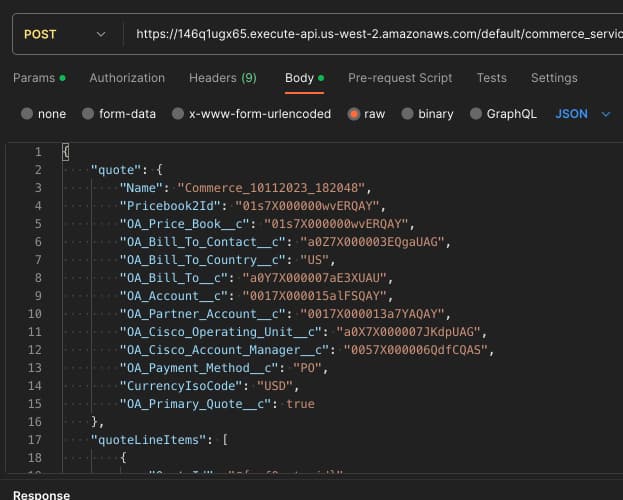This screenshot has width=623, height=500.
Task: Select the GraphQL radio option
Action: click(x=476, y=114)
